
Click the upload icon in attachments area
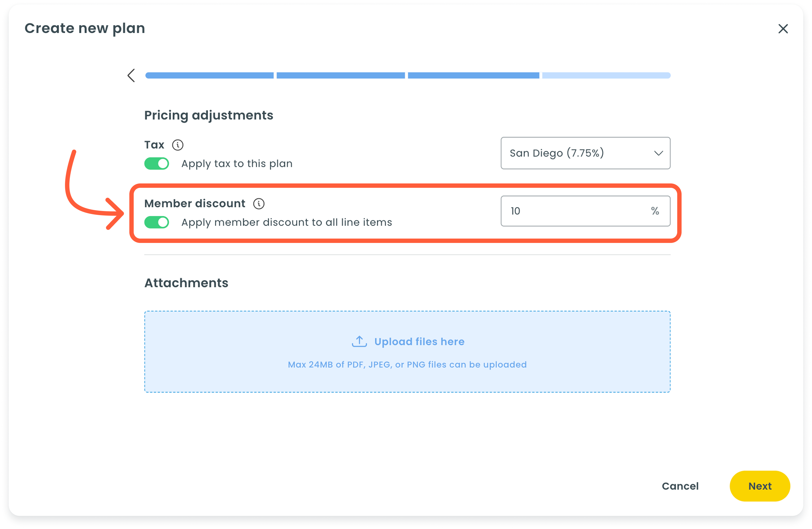pos(359,342)
